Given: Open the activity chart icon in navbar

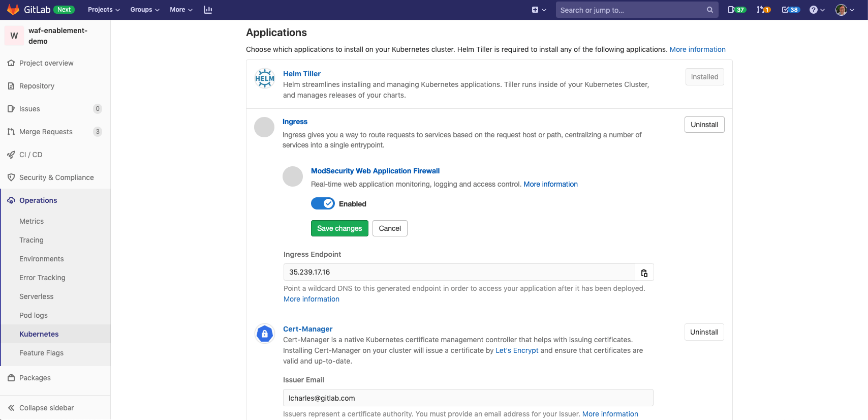Looking at the screenshot, I should tap(208, 10).
